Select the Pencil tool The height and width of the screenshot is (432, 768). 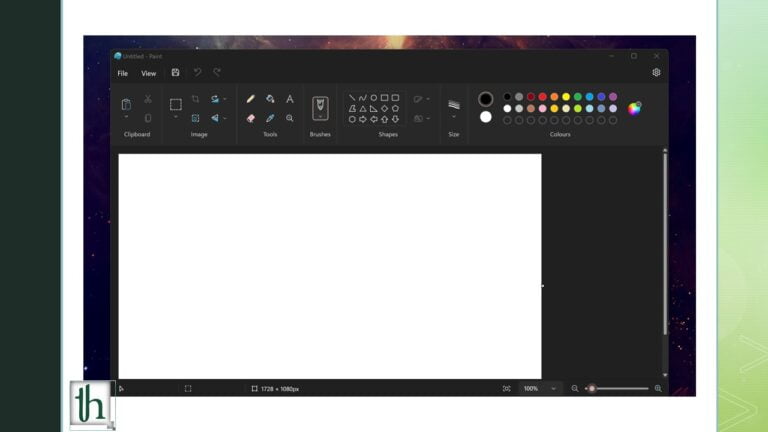tap(250, 99)
